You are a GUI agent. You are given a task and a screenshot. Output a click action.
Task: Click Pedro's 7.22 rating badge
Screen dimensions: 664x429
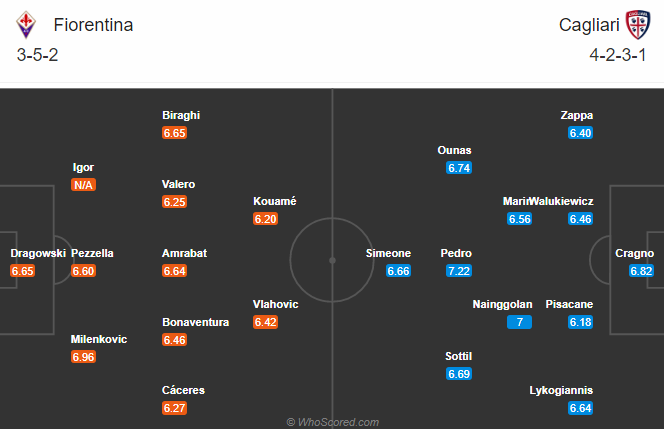coord(459,271)
